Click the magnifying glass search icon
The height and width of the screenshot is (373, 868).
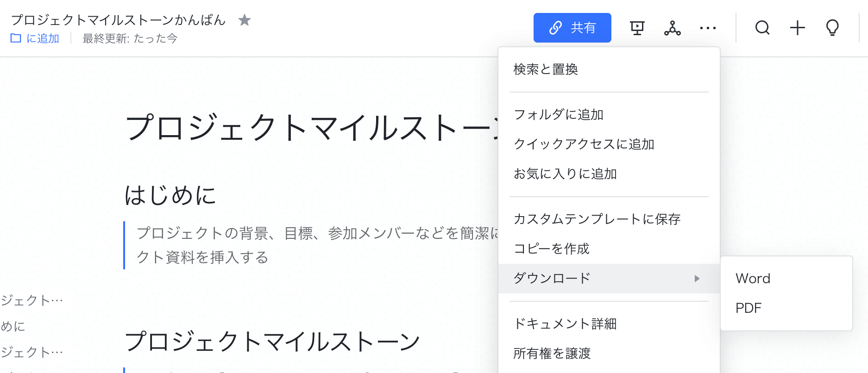(762, 28)
